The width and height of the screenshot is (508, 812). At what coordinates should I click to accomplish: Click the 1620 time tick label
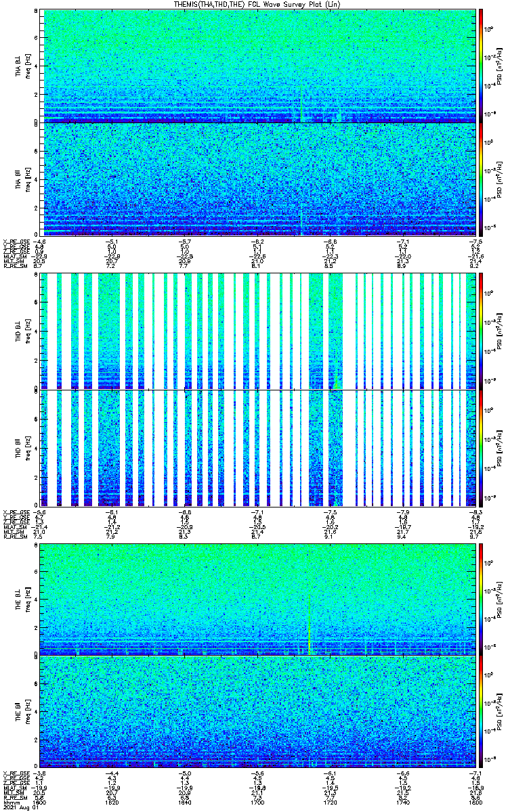(113, 801)
